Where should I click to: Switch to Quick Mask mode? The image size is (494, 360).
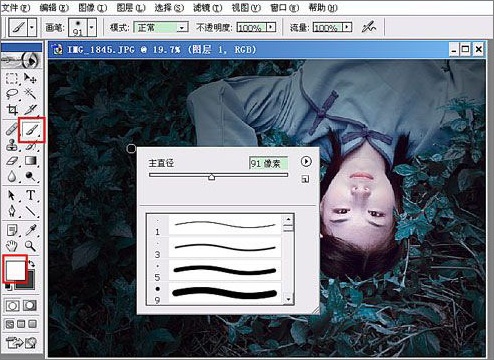tap(30, 306)
